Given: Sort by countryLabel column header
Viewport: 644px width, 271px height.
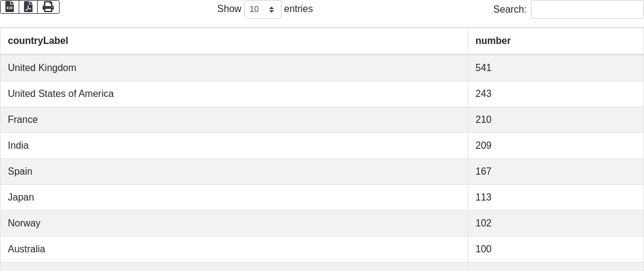Looking at the screenshot, I should (38, 41).
